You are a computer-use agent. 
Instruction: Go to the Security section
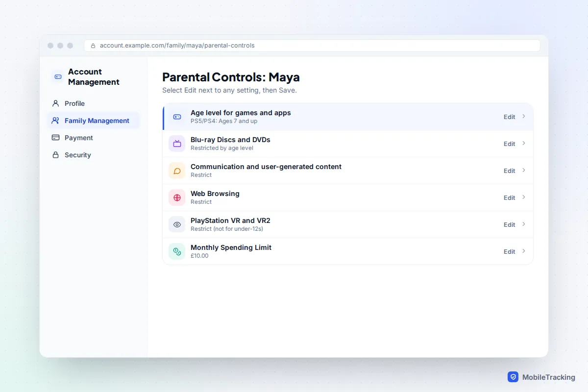click(x=93, y=155)
